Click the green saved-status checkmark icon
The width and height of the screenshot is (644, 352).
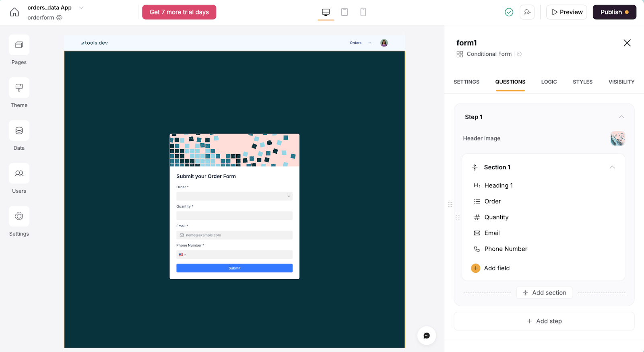509,12
